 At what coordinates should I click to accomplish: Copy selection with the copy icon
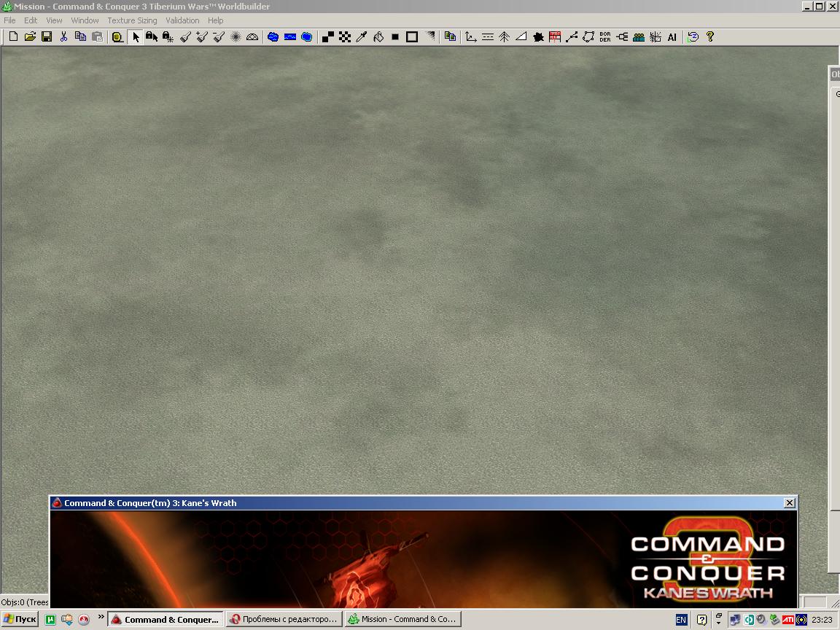click(80, 36)
